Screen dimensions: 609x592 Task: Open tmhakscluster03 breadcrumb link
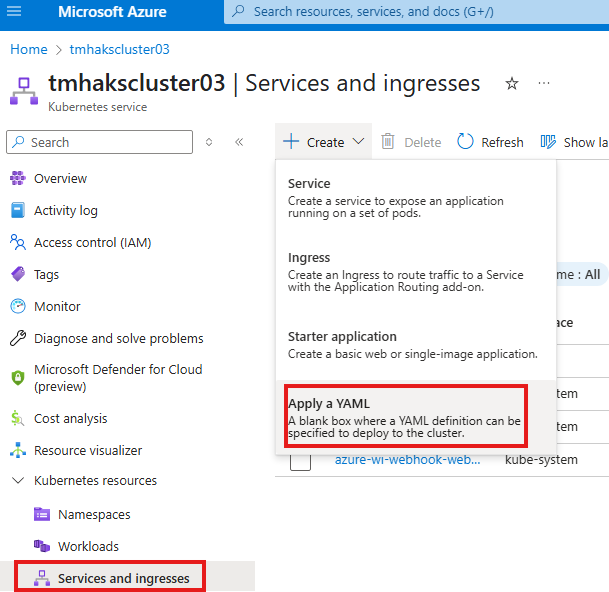[x=120, y=49]
